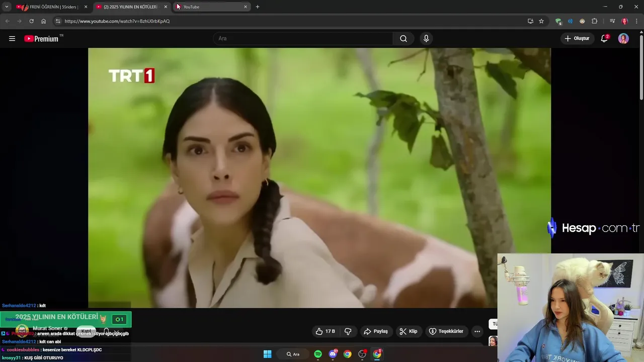
Task: Create a clip with Klip button
Action: point(408,331)
